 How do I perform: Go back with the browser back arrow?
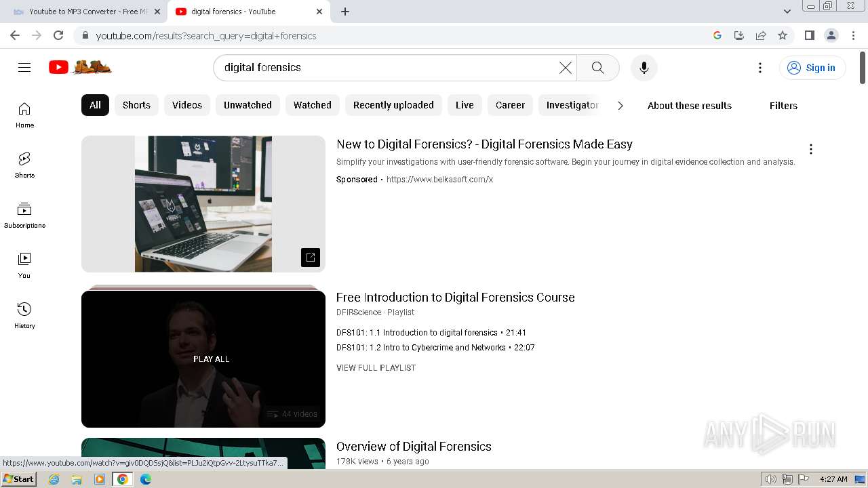(15, 36)
